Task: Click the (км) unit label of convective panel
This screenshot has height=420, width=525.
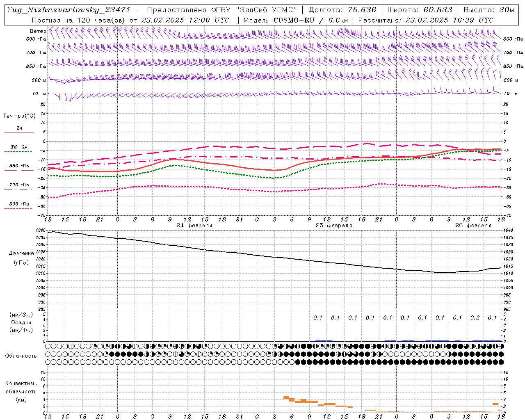Action: (21, 400)
